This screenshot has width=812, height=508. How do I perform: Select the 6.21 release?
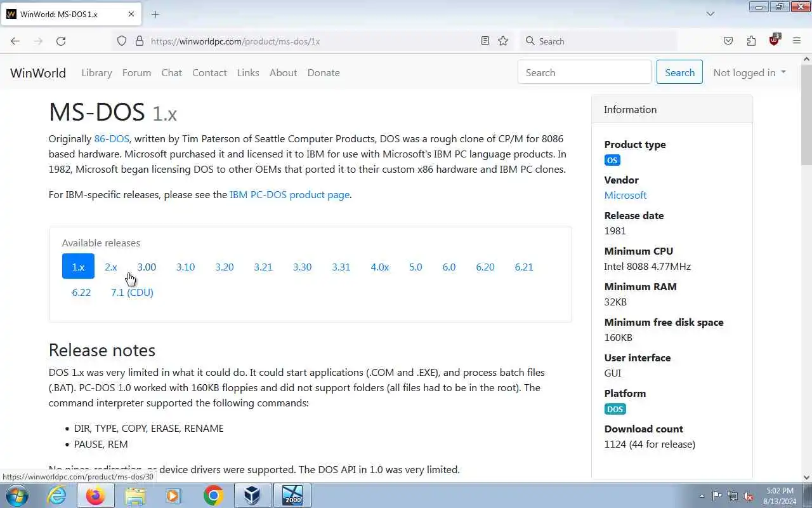pyautogui.click(x=524, y=267)
